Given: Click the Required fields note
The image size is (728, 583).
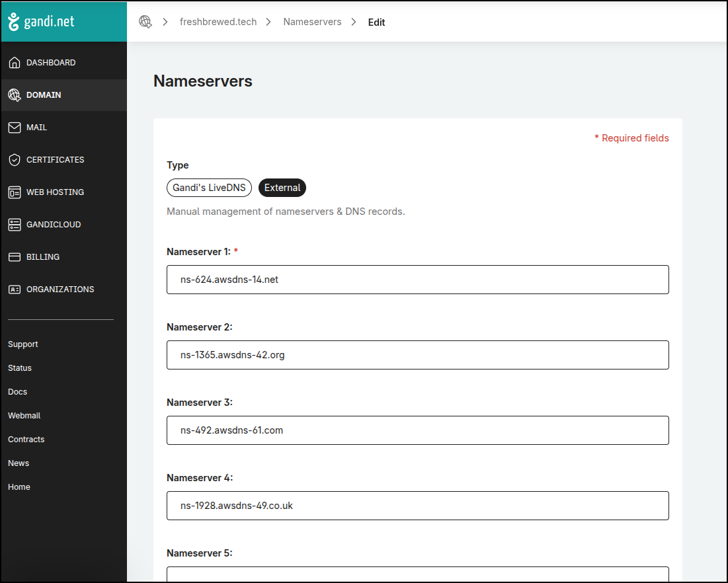Looking at the screenshot, I should [x=631, y=138].
